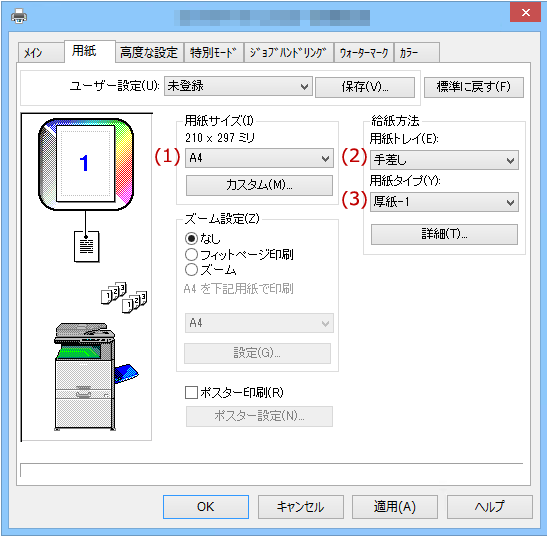Click the 用紙サイズ(I) group label

pyautogui.click(x=219, y=121)
